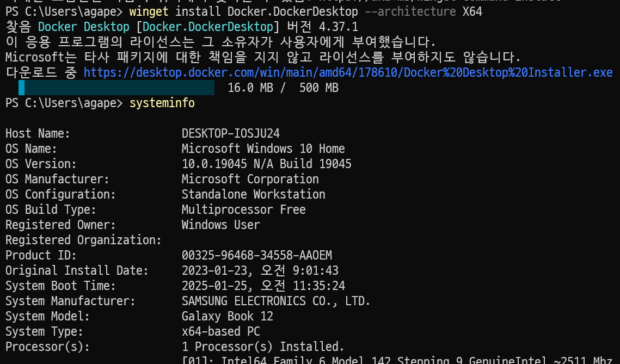
Task: Click the Original Install Date value
Action: coord(260,270)
